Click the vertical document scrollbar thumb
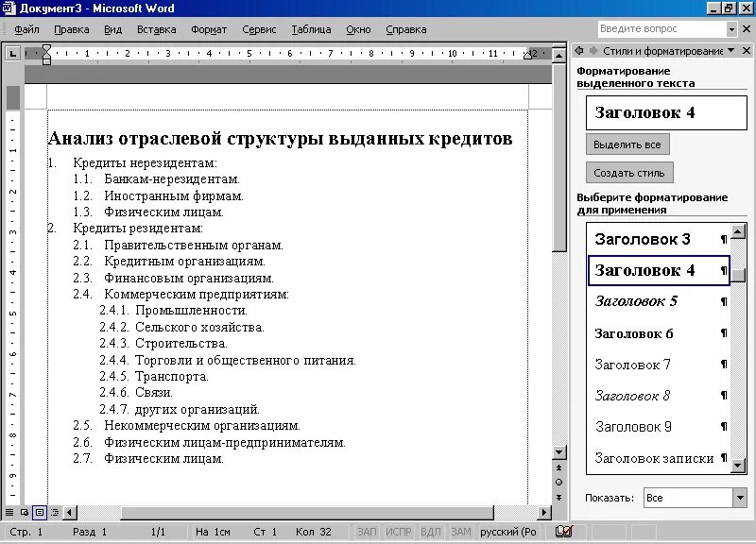 pyautogui.click(x=558, y=158)
